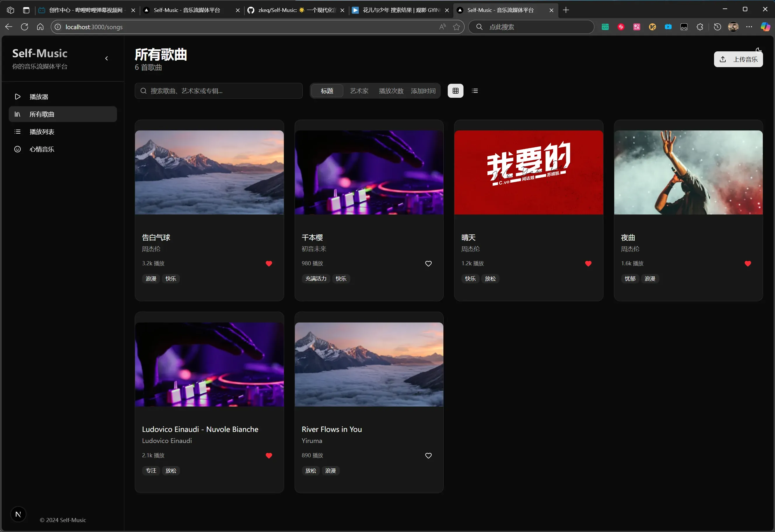This screenshot has width=775, height=532.
Task: Toggle dark mode moon icon
Action: [758, 50]
